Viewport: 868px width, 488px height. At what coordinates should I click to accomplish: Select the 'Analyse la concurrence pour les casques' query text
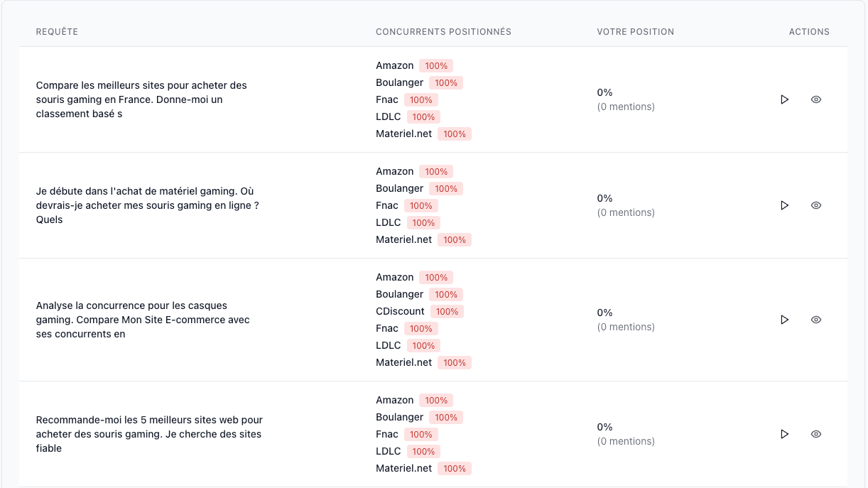[142, 320]
